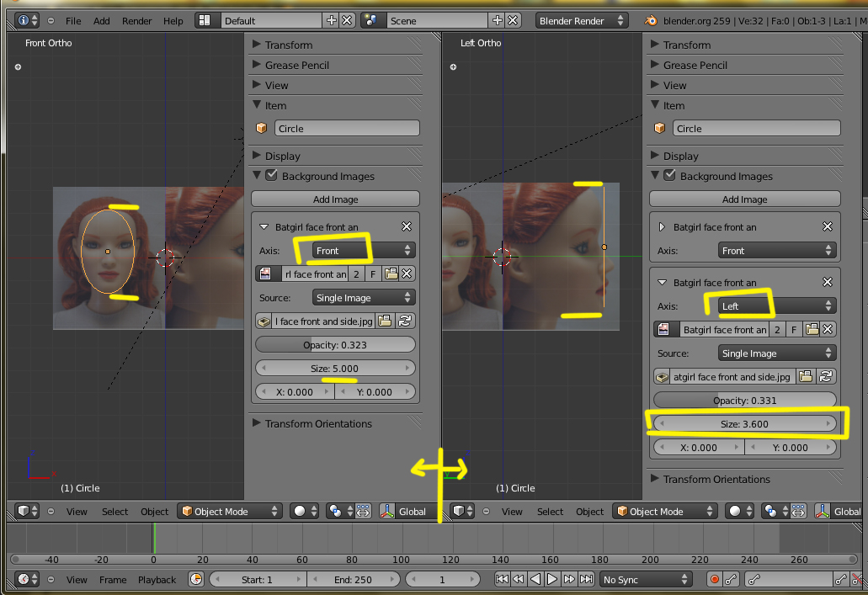Play animation forward

pyautogui.click(x=552, y=579)
